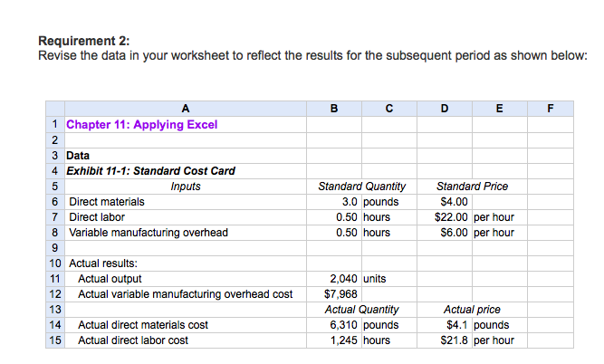
Task: Select the $4.00 standard price cell
Action: [445, 202]
